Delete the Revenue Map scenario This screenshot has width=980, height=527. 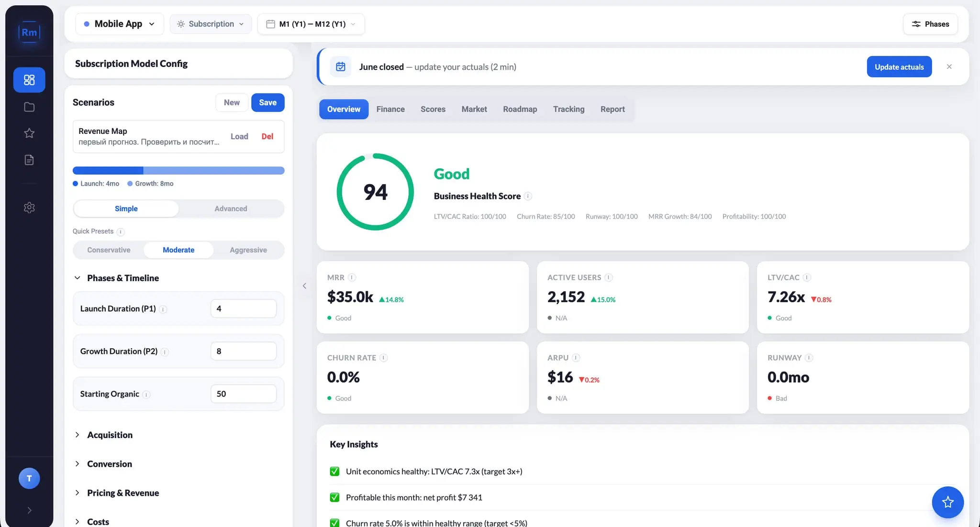[x=267, y=136]
